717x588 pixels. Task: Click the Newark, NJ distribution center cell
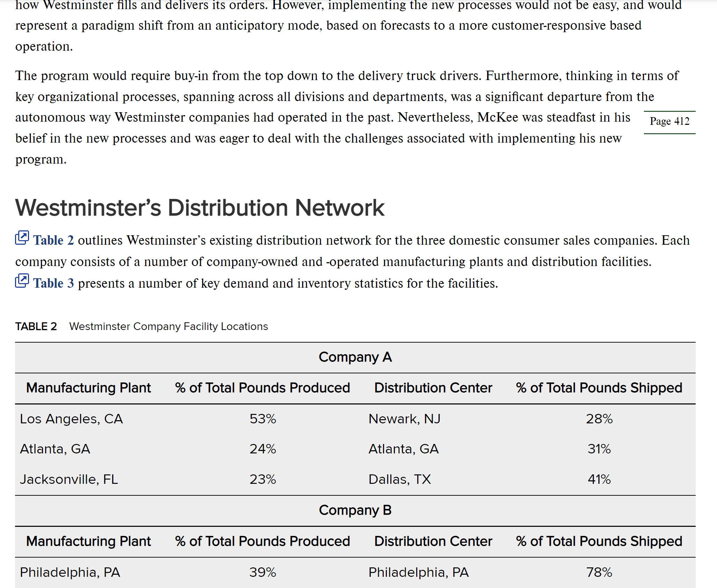click(x=404, y=419)
